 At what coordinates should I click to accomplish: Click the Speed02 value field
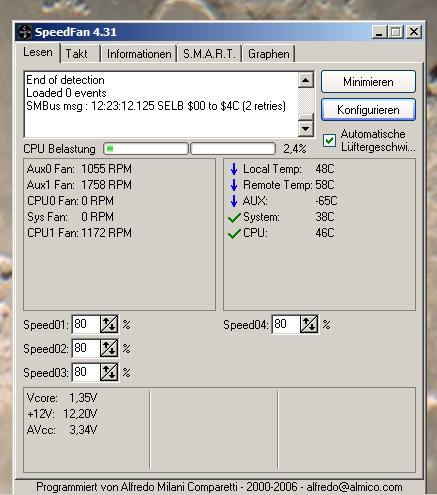click(x=86, y=348)
